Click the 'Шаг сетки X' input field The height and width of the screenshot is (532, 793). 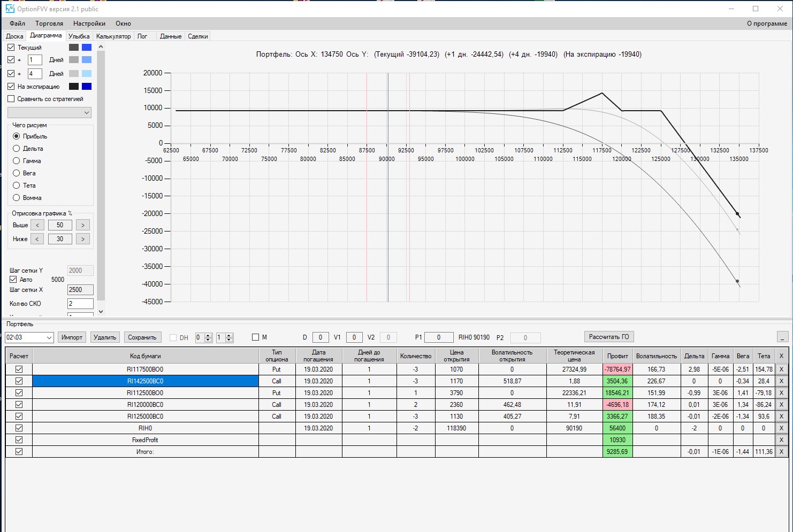80,290
